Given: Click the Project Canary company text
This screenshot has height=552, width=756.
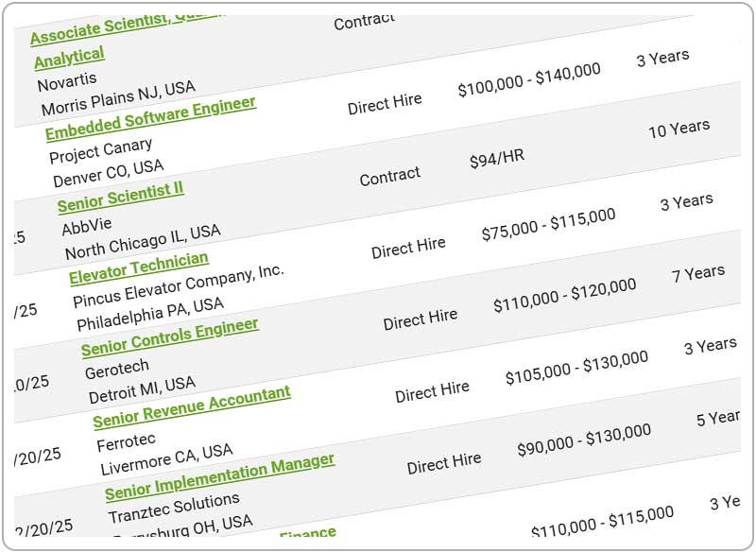Looking at the screenshot, I should (x=100, y=151).
